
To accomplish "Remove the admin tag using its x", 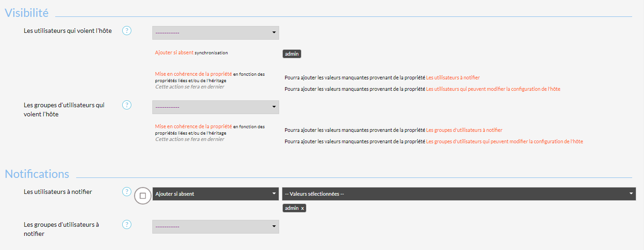I will (302, 208).
